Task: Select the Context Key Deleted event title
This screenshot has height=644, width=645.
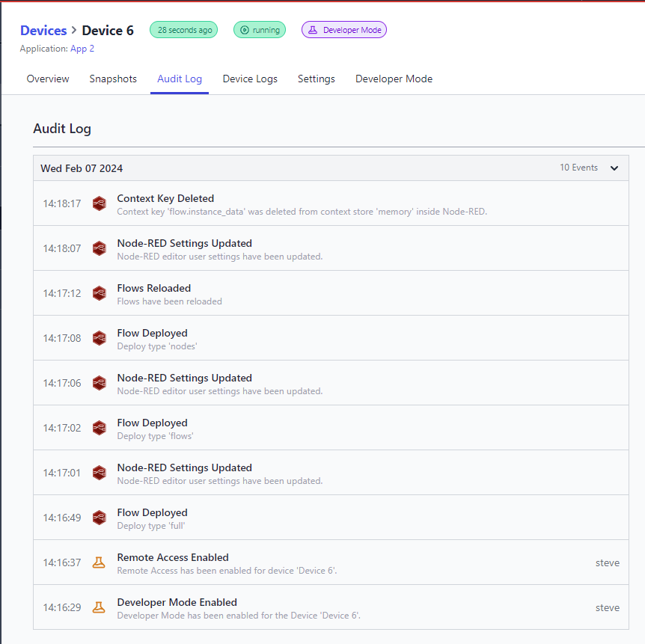Action: click(x=165, y=198)
